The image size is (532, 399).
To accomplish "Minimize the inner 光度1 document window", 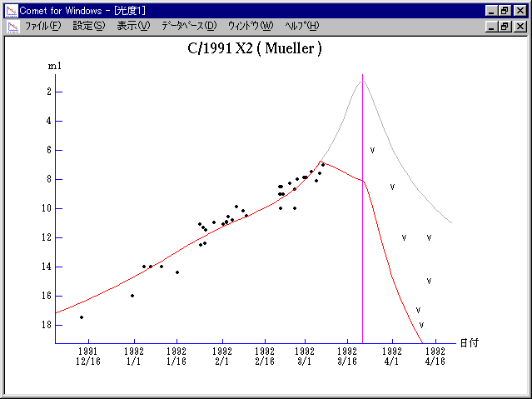I will pyautogui.click(x=491, y=26).
